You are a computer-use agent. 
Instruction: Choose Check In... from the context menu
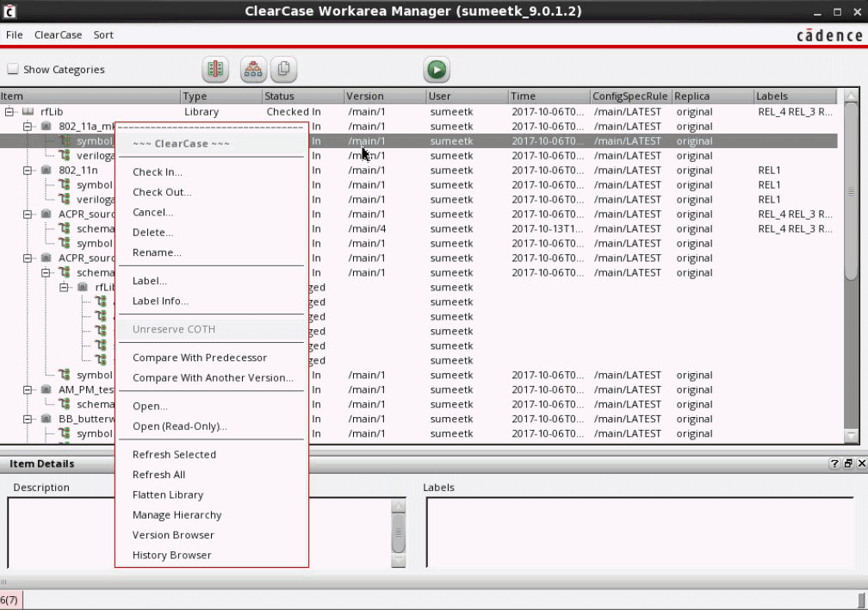pos(156,171)
